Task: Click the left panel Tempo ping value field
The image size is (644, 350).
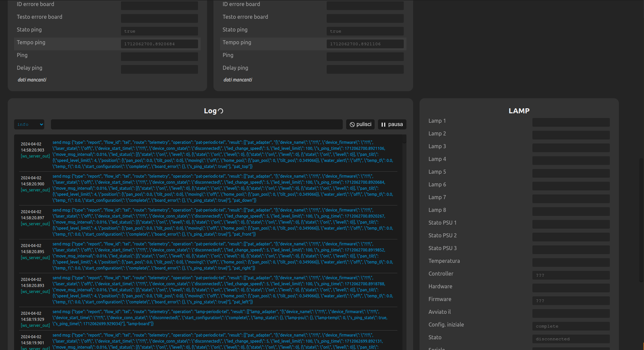Action: coord(159,44)
